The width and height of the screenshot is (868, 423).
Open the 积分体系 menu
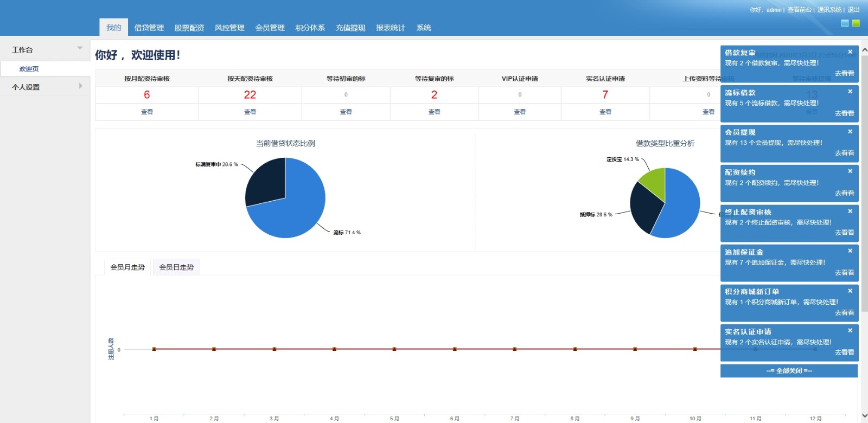pyautogui.click(x=310, y=28)
